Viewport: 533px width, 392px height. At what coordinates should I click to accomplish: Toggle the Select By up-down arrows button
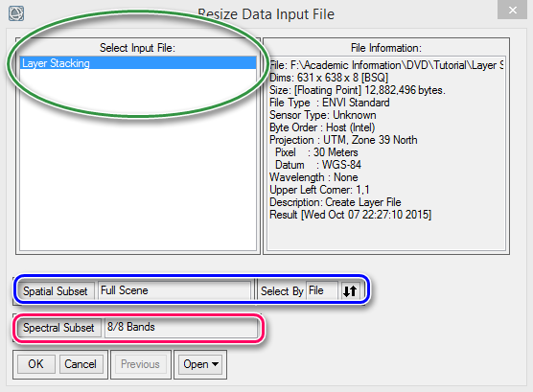click(350, 291)
